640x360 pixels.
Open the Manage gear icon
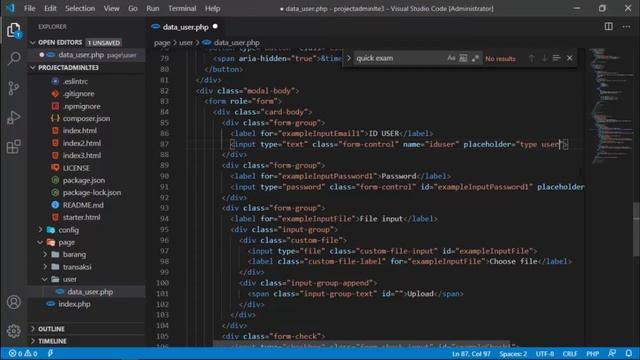tap(13, 331)
